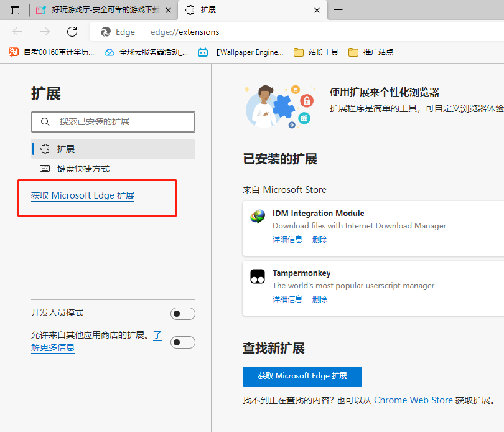Image resolution: width=504 pixels, height=432 pixels.
Task: Open a new tab with plus button
Action: (x=338, y=10)
